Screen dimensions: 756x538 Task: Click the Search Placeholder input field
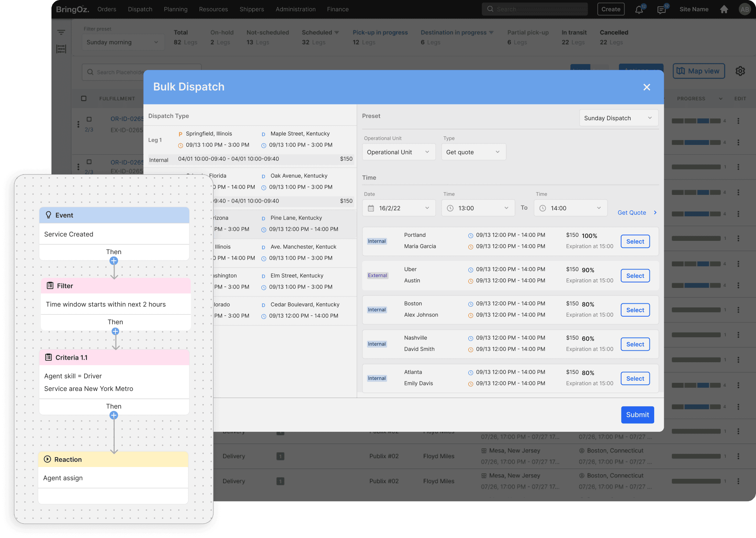(x=142, y=72)
